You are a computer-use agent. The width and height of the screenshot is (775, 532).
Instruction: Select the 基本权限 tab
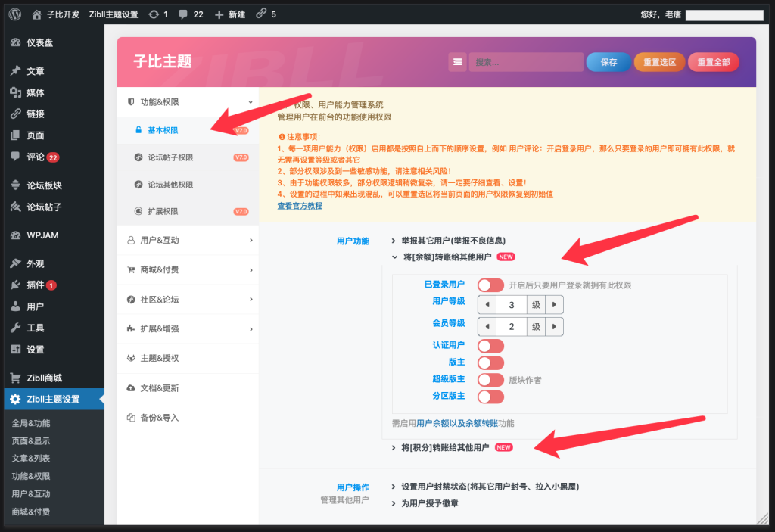[188, 130]
